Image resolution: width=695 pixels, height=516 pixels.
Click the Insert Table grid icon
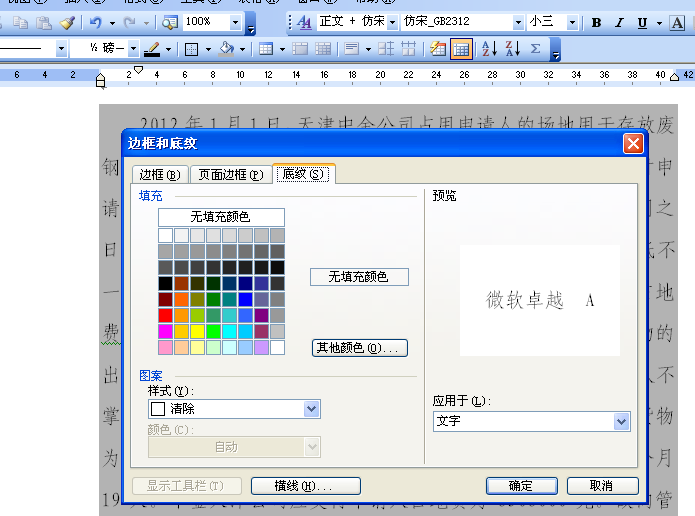pyautogui.click(x=266, y=49)
